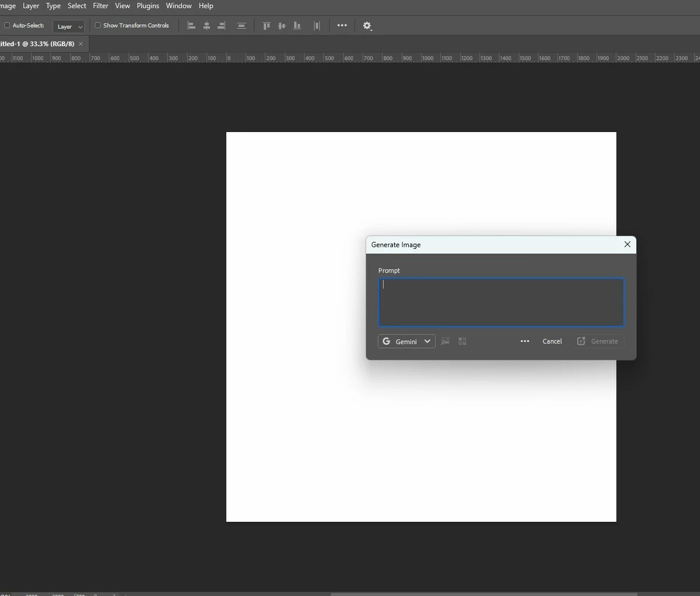This screenshot has width=700, height=596.
Task: Open the Filter menu
Action: click(101, 6)
